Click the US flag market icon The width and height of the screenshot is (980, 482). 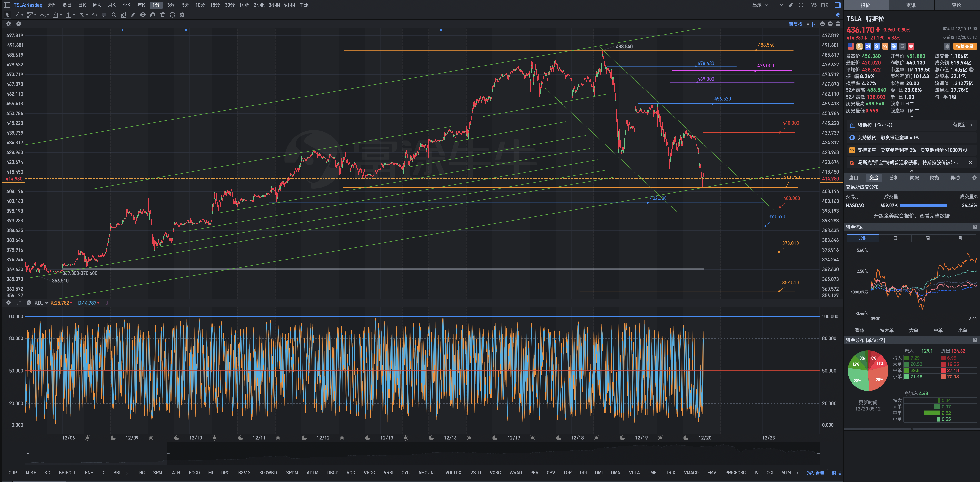pos(851,46)
